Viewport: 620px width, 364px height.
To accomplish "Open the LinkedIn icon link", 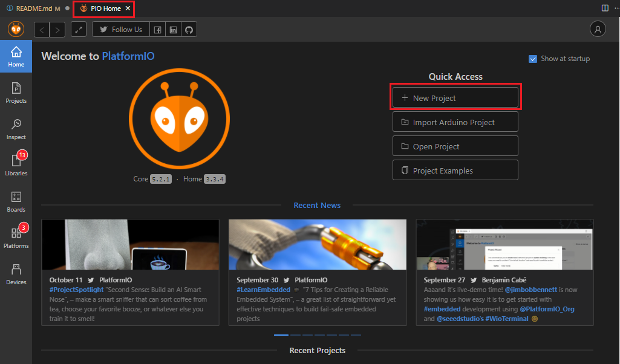I will 173,30.
